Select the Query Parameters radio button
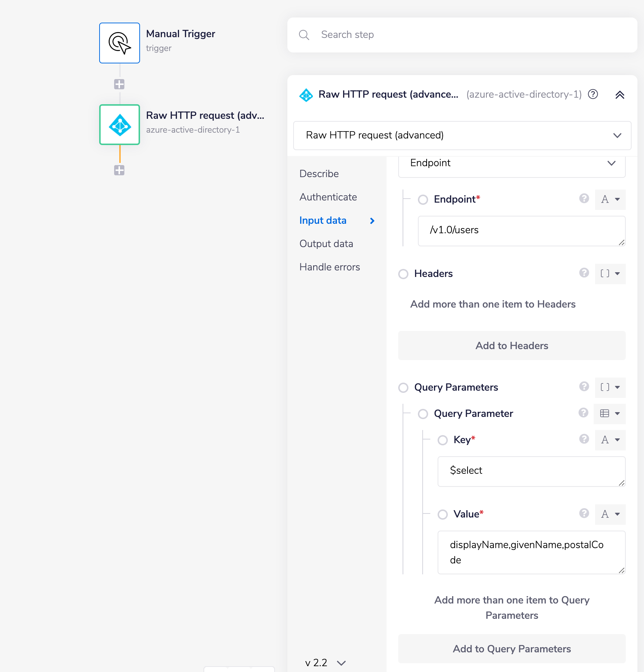 click(403, 387)
